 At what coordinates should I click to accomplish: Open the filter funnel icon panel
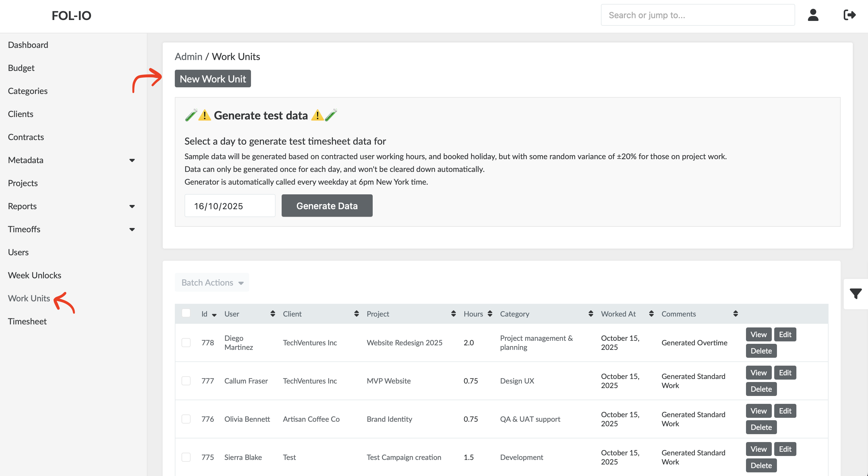(855, 293)
